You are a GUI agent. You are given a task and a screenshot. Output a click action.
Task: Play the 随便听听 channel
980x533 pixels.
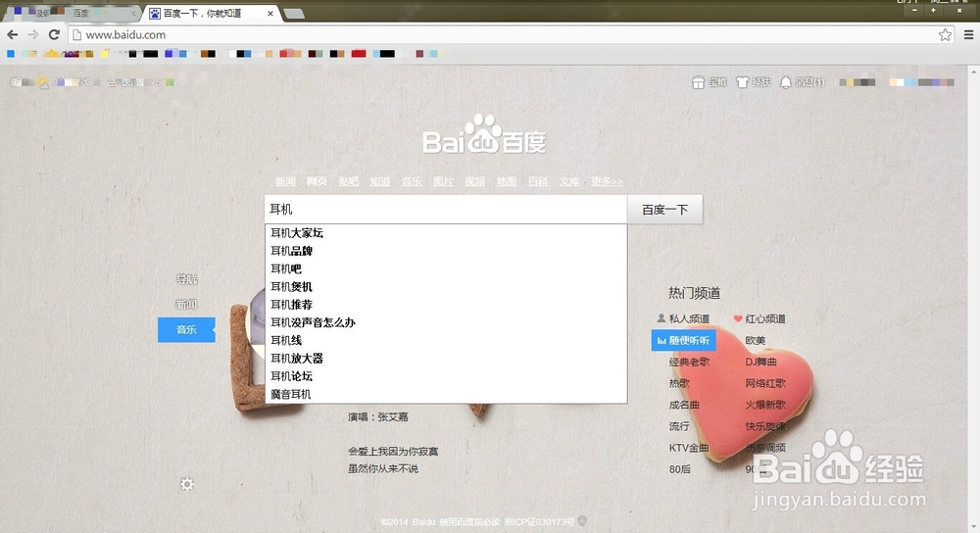point(683,341)
